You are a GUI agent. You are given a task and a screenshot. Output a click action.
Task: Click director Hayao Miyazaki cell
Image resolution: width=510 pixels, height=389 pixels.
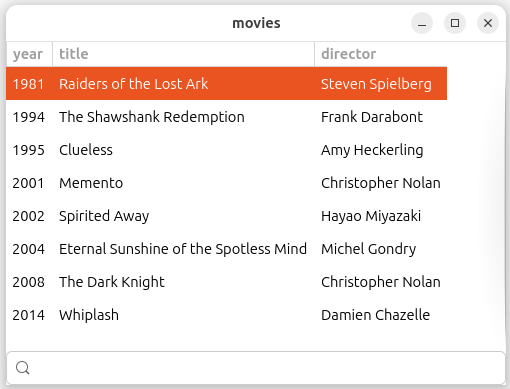(371, 216)
